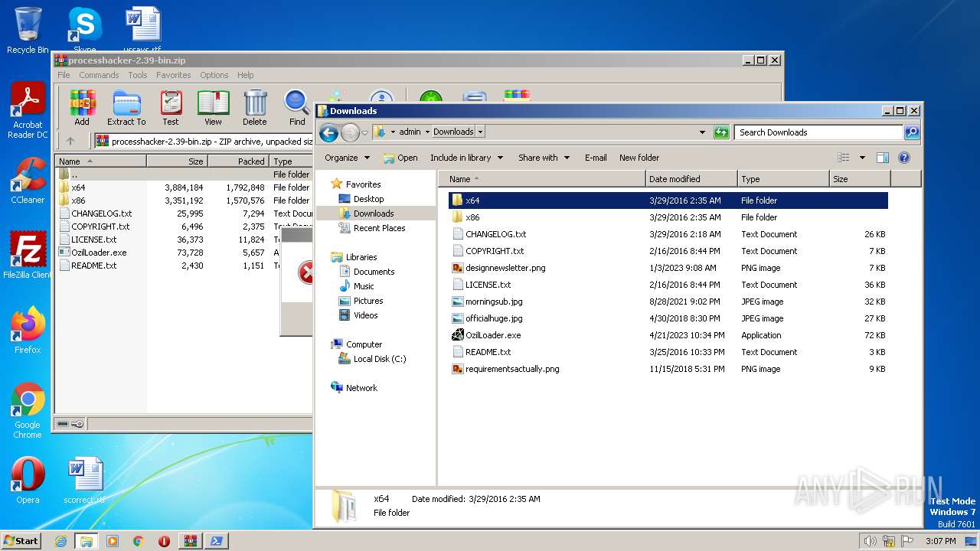This screenshot has height=551, width=980.
Task: Sort Downloads by Date modified column
Action: [691, 179]
